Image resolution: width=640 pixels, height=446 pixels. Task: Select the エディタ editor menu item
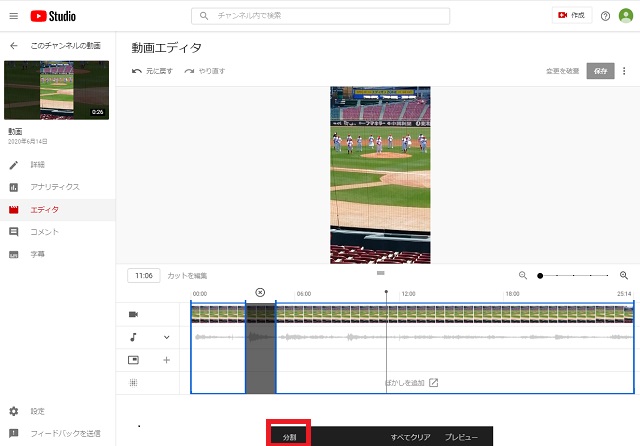click(58, 210)
